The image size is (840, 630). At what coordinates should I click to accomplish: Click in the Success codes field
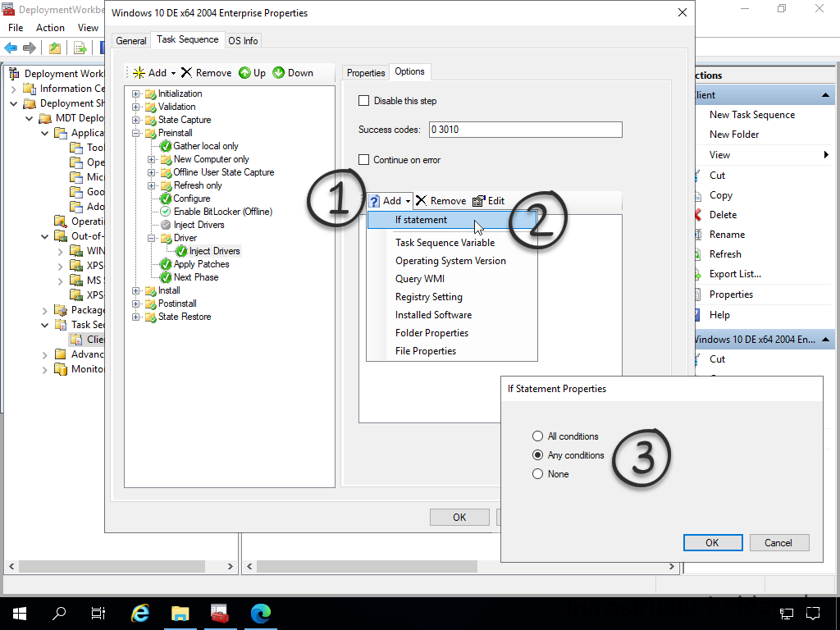coord(526,129)
